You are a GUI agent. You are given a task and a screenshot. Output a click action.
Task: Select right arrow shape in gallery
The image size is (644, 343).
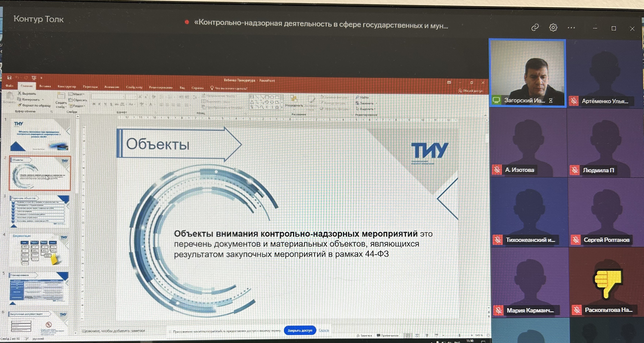[x=267, y=102]
